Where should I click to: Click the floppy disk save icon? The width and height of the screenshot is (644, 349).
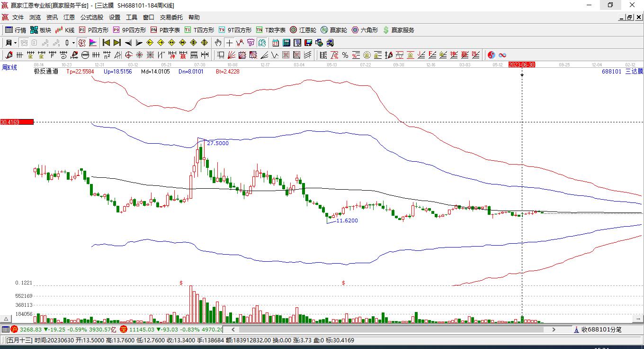[308, 43]
